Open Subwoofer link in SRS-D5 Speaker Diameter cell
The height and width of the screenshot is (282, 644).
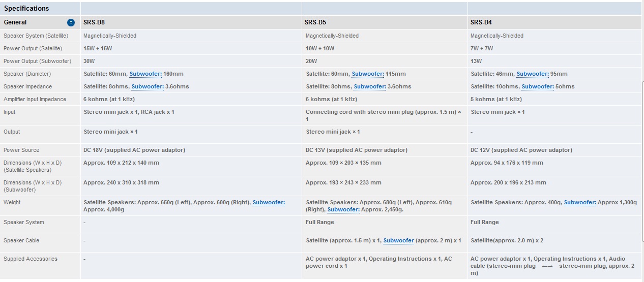pos(368,74)
